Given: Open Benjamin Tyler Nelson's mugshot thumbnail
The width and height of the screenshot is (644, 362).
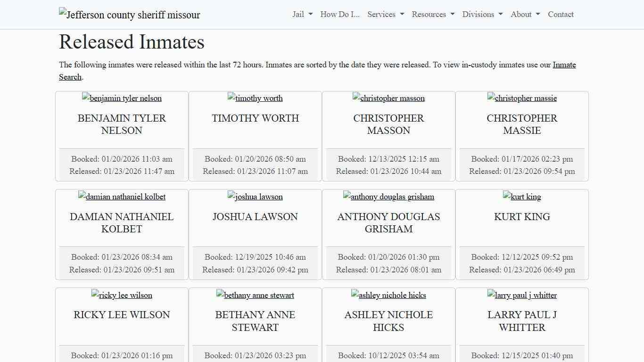Looking at the screenshot, I should click(122, 98).
